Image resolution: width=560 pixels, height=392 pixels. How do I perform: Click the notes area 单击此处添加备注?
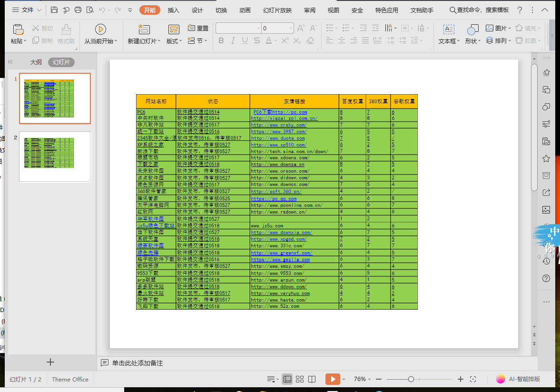point(138,363)
